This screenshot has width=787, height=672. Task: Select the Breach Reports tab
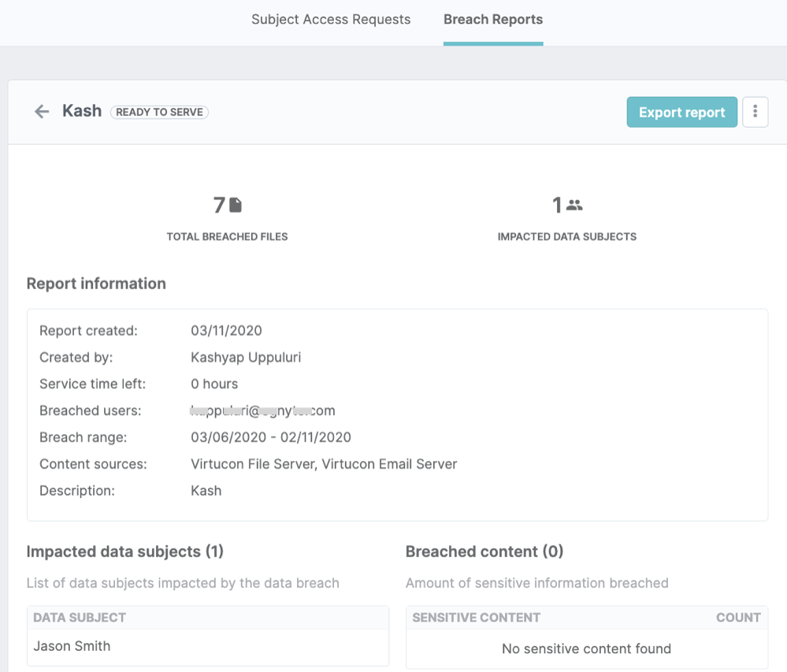(x=493, y=20)
